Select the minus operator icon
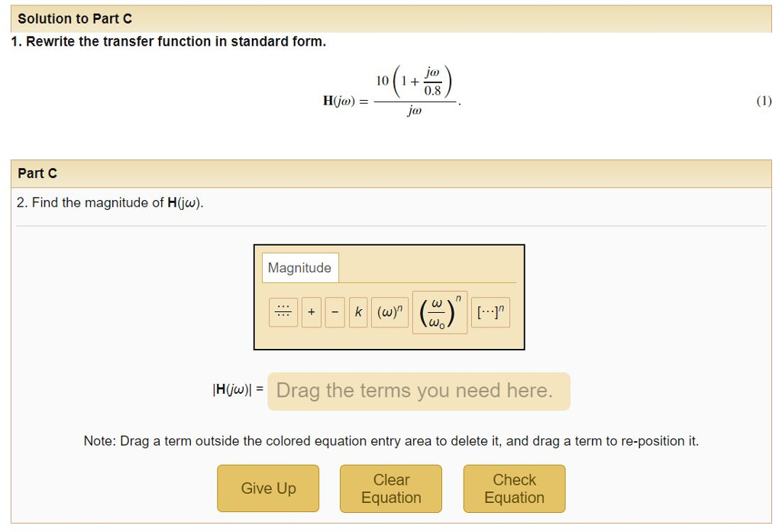Screen dimensions: 782x532 tap(334, 311)
